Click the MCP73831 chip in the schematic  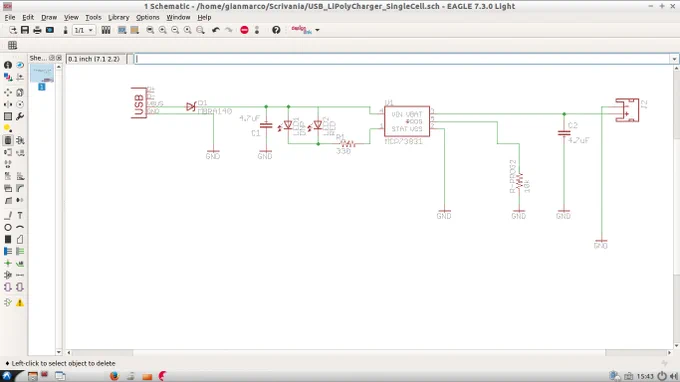pyautogui.click(x=407, y=121)
